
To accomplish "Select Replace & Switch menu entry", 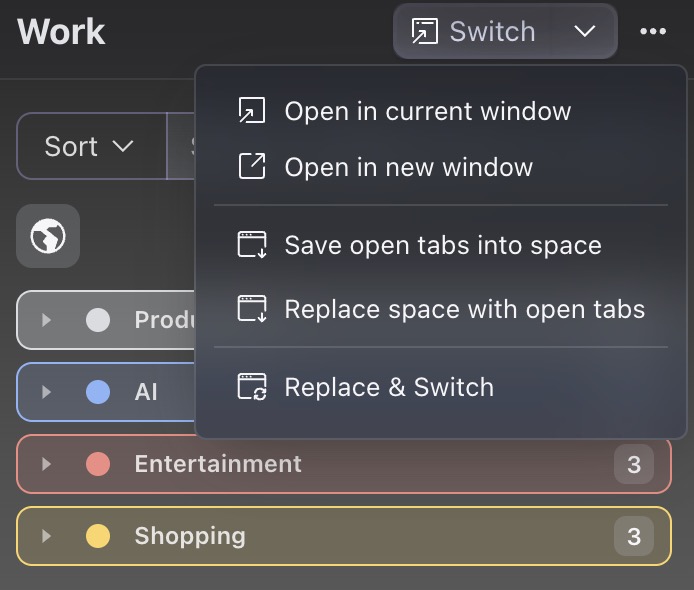I will pyautogui.click(x=389, y=387).
